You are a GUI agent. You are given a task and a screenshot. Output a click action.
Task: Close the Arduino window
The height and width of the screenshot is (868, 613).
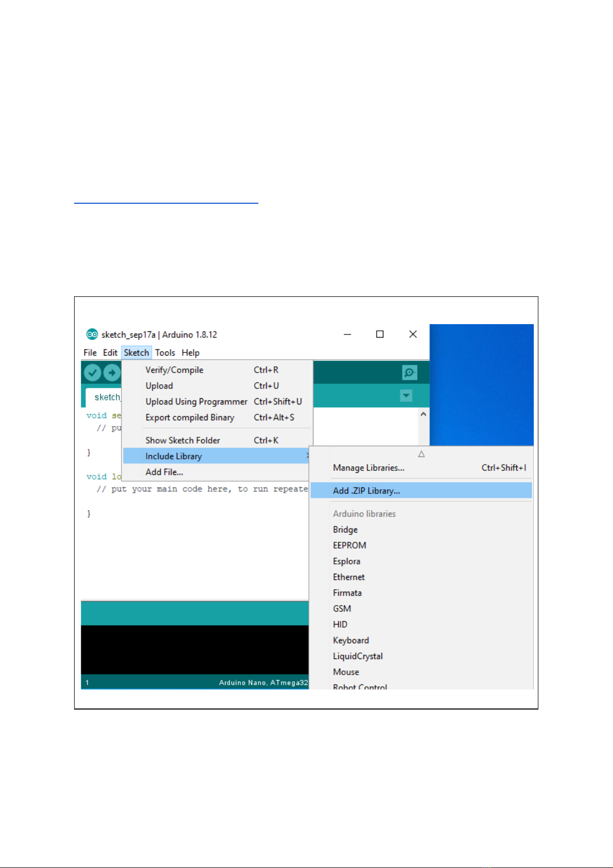[413, 334]
